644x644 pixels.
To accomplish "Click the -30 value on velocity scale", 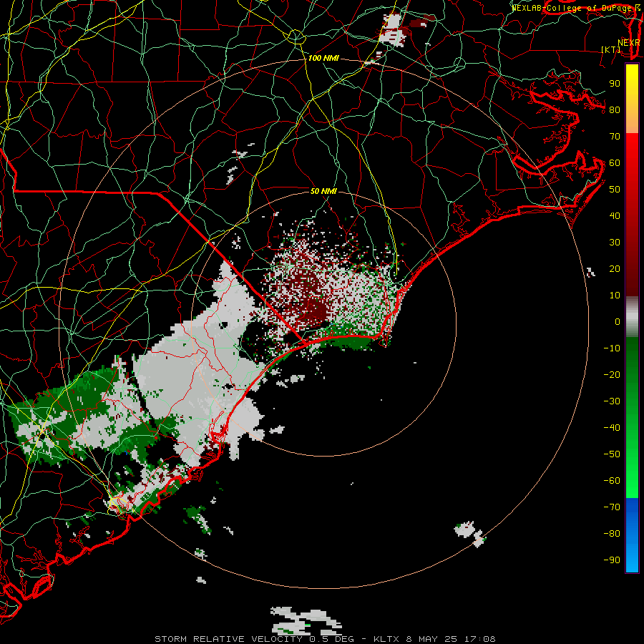I will (612, 401).
